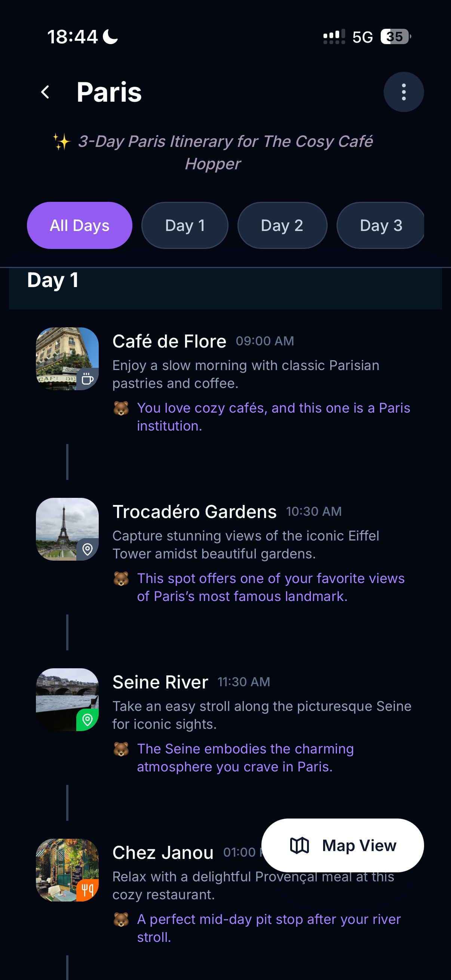Switch to the Day 1 tab

pos(185,225)
